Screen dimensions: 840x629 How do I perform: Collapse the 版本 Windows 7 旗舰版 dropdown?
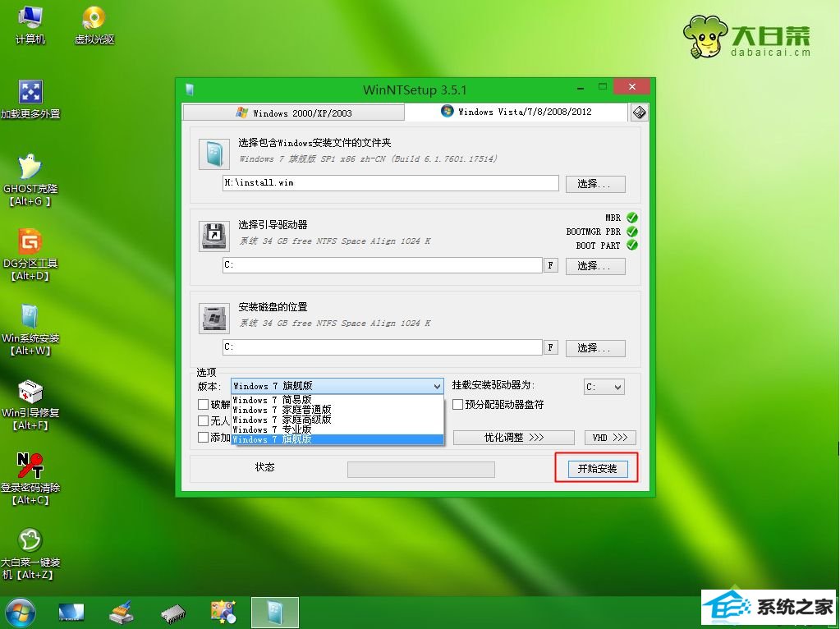coord(436,386)
